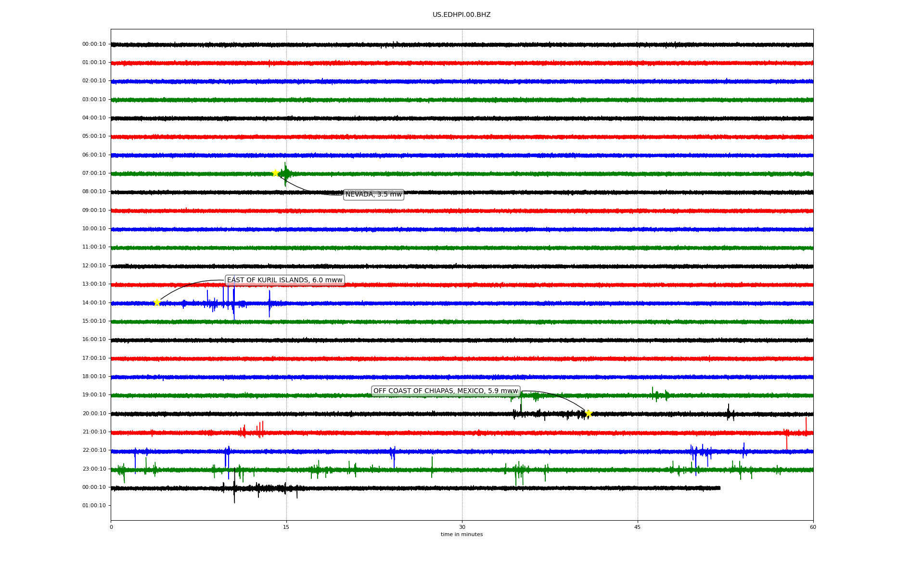924x578 pixels.
Task: Click the EAST OF KURIL ISLANDS, 6.0 mww label
Action: [285, 280]
